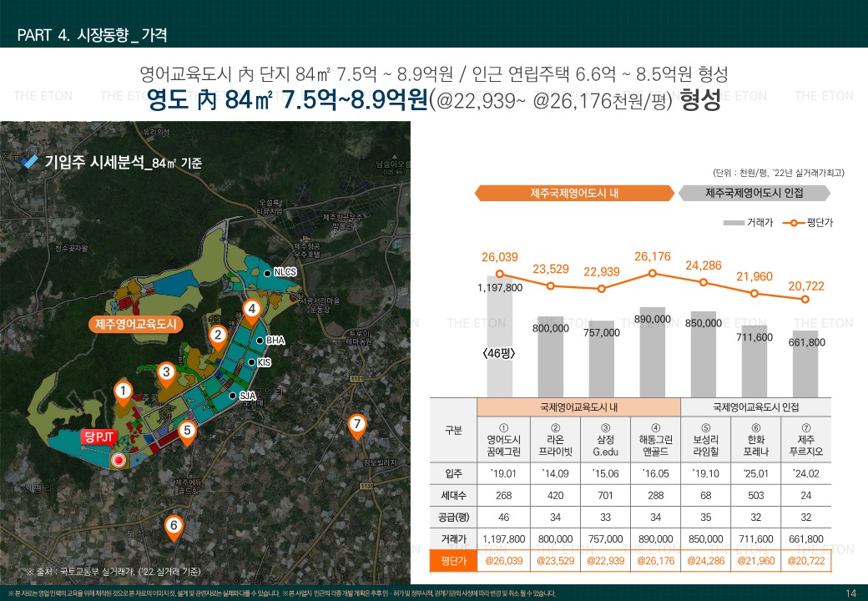Select map pin number 6
Screen dimensions: 868x601
[173, 526]
